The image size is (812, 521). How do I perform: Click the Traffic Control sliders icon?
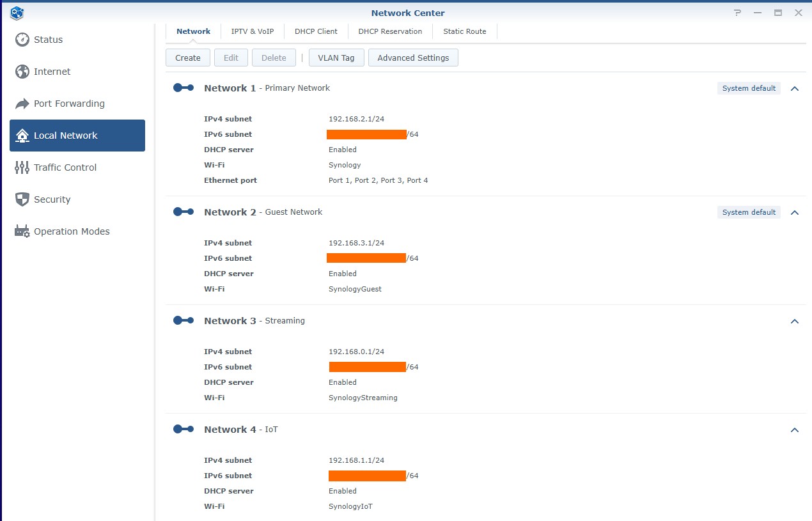click(x=22, y=167)
